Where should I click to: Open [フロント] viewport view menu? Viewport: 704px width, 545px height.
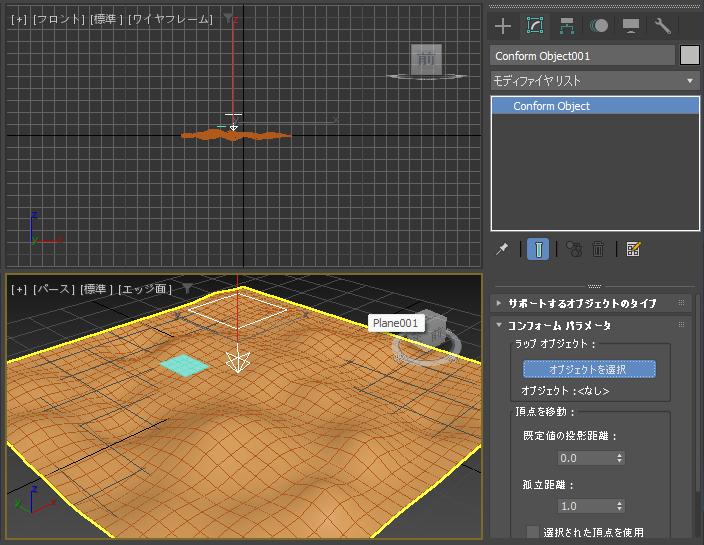[x=58, y=19]
